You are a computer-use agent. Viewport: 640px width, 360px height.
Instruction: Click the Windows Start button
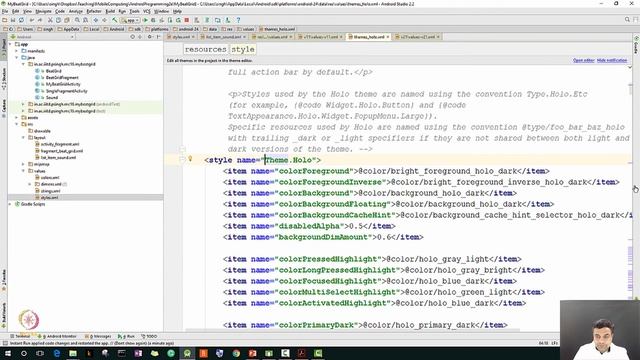7,353
